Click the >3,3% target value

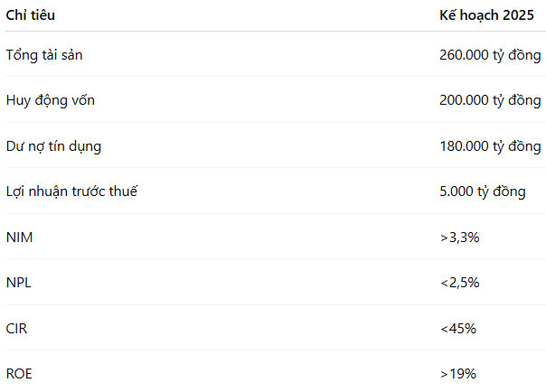coord(459,237)
